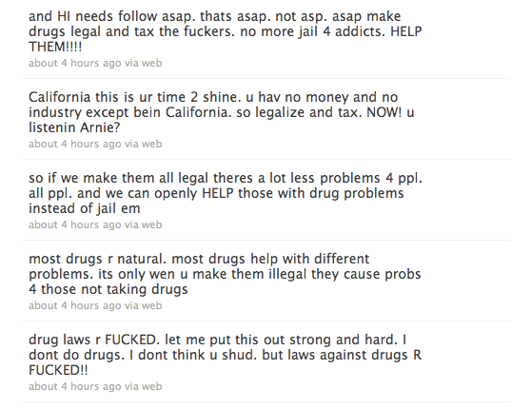Open timestamp under the 'instead of jail em' tweet
This screenshot has width=532, height=409.
(x=74, y=224)
